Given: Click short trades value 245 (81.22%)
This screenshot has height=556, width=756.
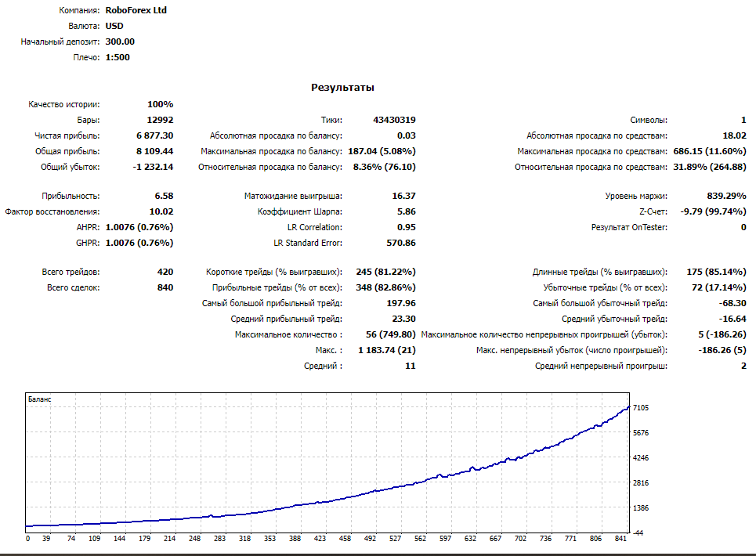Looking at the screenshot, I should tap(385, 272).
